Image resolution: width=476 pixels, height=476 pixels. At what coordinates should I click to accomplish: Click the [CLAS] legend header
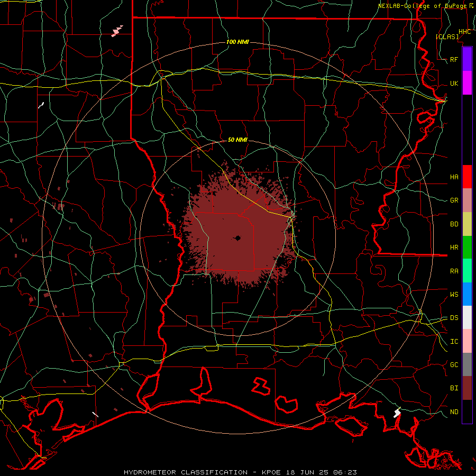click(x=447, y=36)
